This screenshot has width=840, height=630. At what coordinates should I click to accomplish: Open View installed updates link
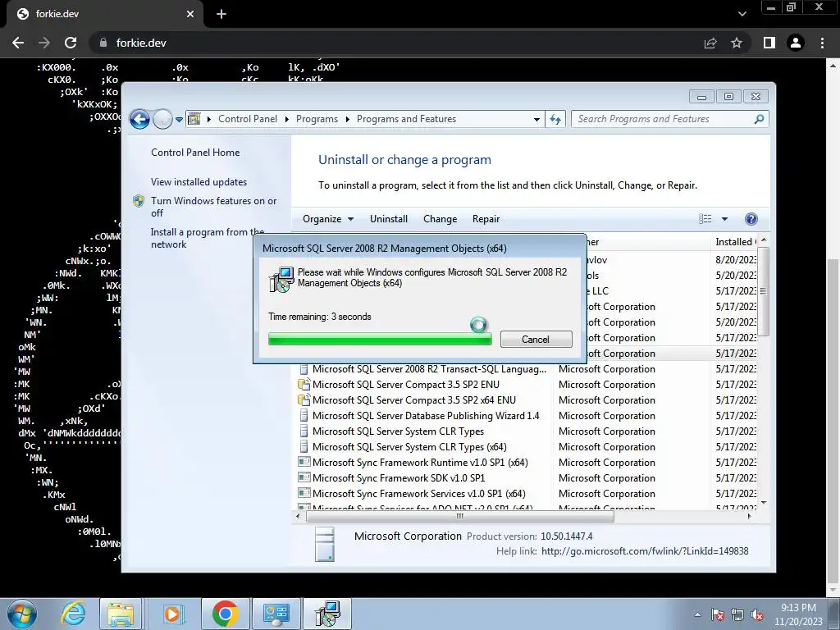(199, 182)
